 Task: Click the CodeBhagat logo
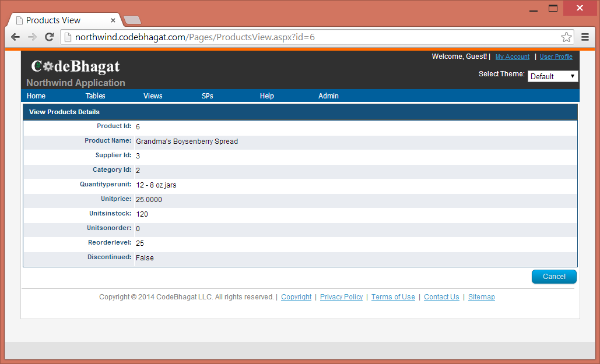click(x=75, y=66)
